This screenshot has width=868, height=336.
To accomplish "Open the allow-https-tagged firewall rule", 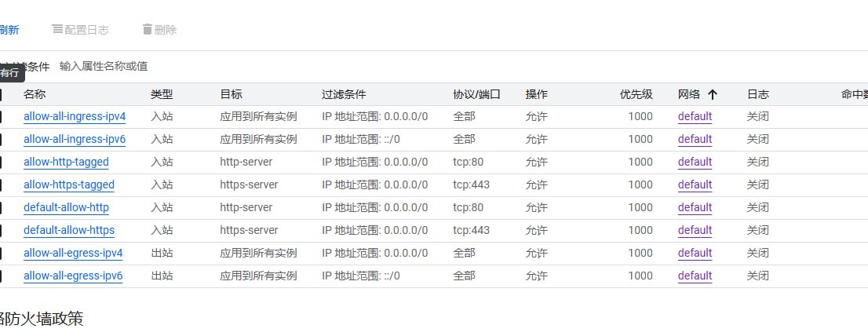I will click(69, 184).
